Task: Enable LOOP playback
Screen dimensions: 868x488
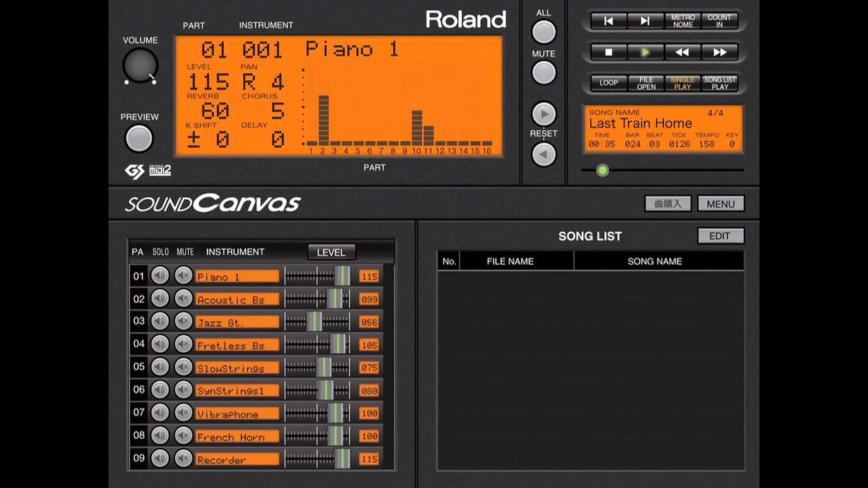Action: [x=608, y=83]
